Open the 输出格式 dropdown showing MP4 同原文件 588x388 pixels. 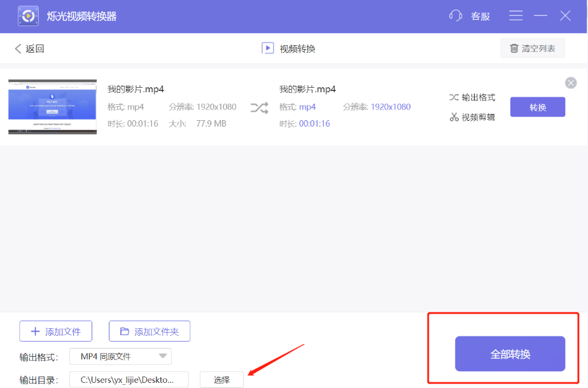(x=120, y=356)
